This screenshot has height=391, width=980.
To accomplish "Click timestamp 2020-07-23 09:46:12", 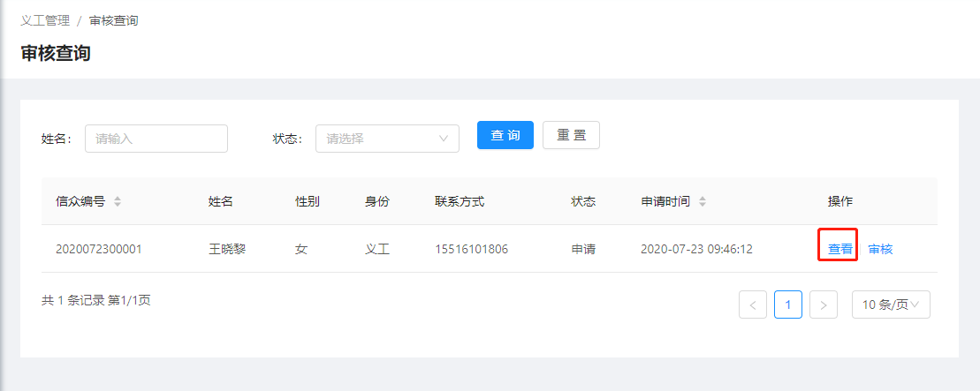I will [697, 249].
